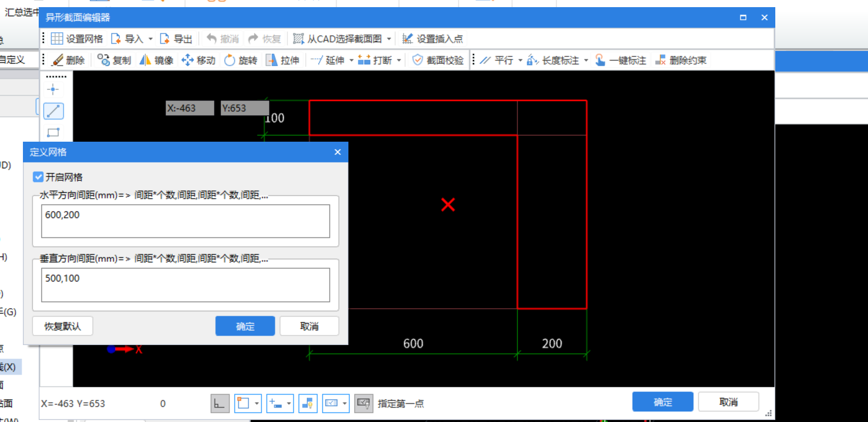Click 取消 in the section editor footer
868x422 pixels.
(728, 402)
